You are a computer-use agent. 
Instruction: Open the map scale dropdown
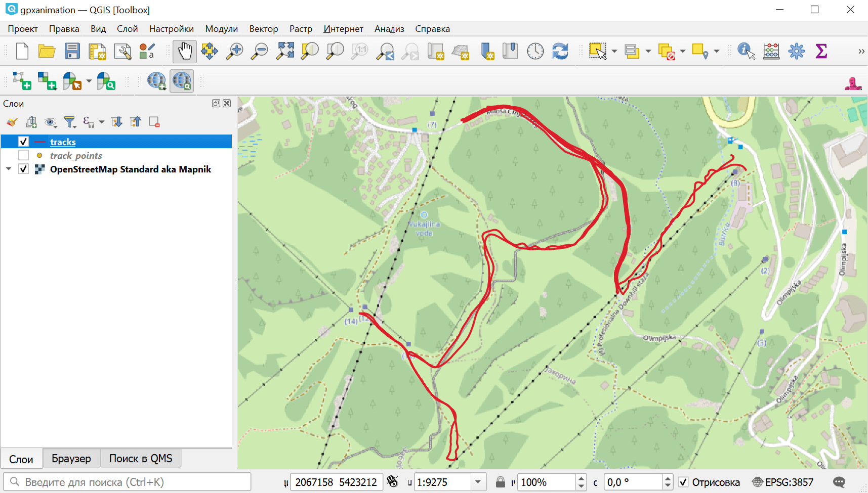point(478,482)
